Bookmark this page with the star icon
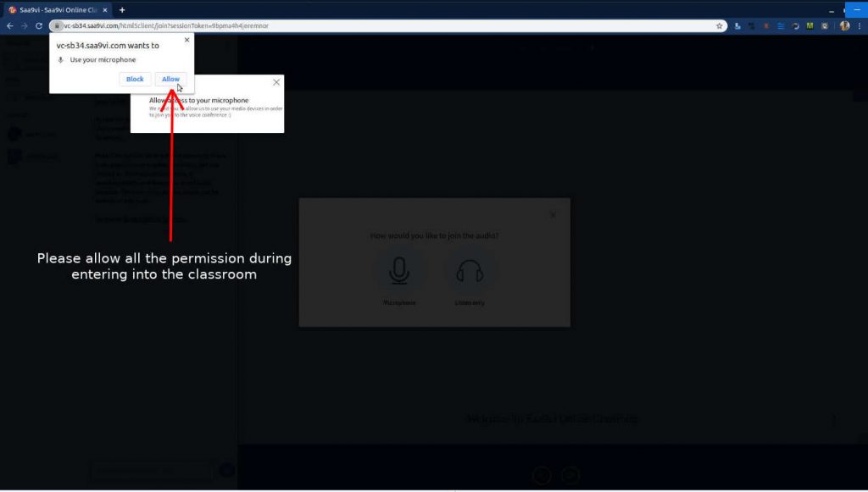 (720, 25)
